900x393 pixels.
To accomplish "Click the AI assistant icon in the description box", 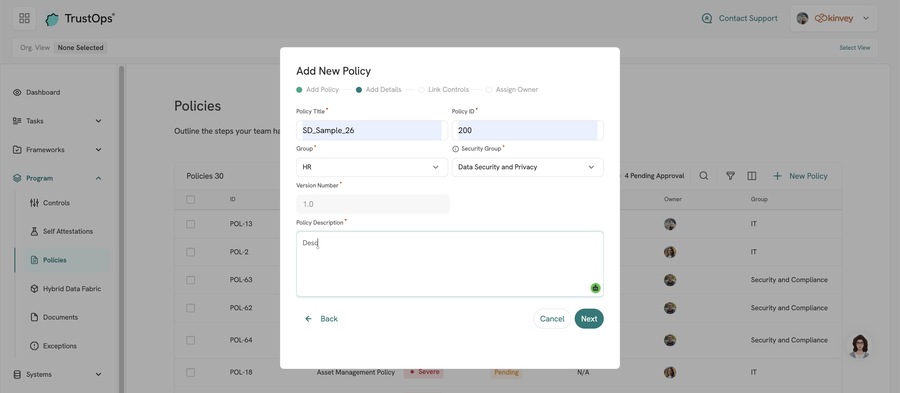I will 595,288.
